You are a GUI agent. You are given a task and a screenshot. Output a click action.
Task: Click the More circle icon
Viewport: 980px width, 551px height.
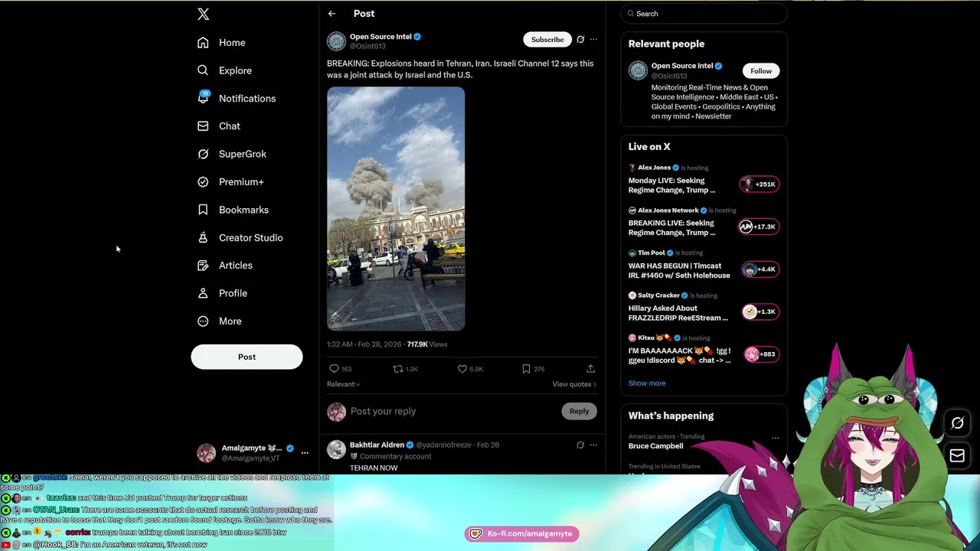pos(203,321)
